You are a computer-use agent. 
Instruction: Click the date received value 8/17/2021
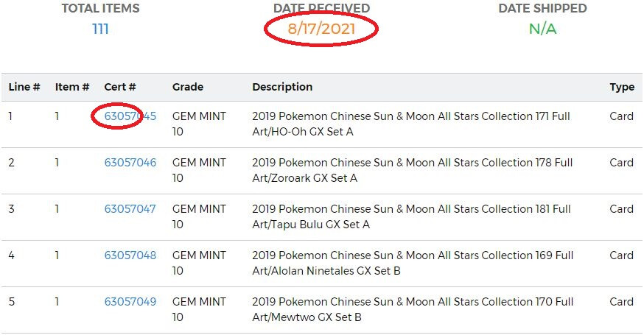(322, 29)
